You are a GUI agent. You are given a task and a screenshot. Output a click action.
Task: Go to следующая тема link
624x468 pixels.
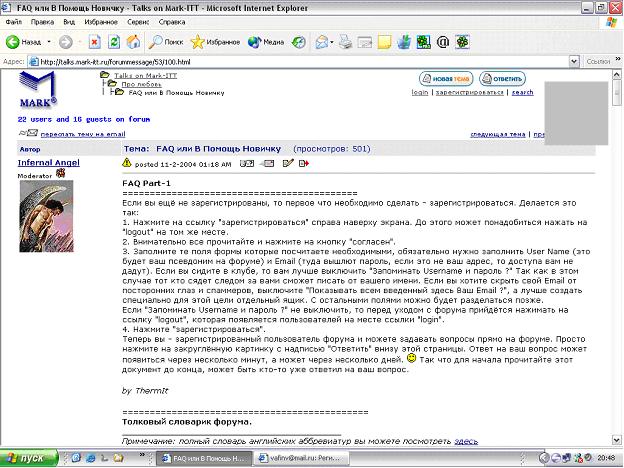tap(497, 134)
